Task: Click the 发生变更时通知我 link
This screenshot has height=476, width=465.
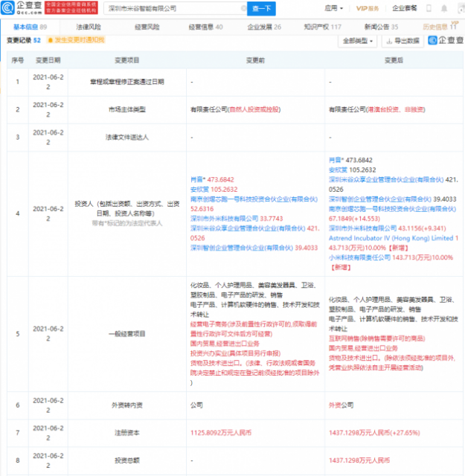Action: pos(80,40)
